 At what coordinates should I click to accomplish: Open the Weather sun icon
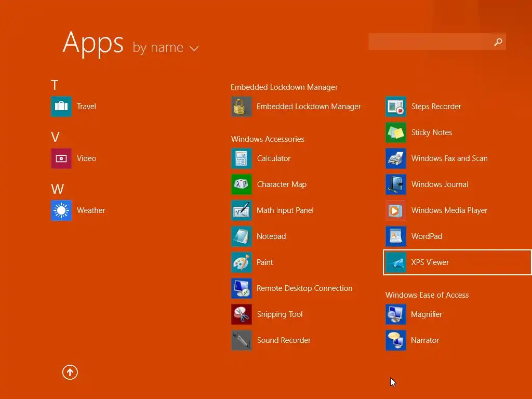(61, 210)
